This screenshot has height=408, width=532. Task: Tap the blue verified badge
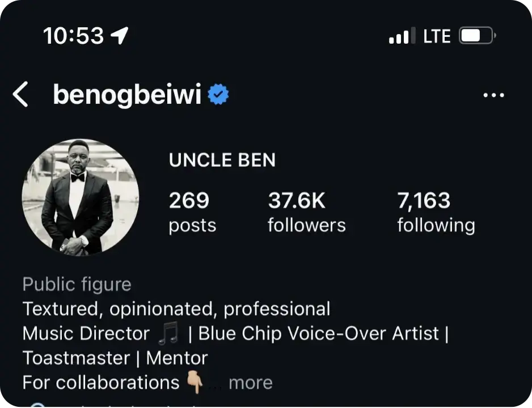218,95
